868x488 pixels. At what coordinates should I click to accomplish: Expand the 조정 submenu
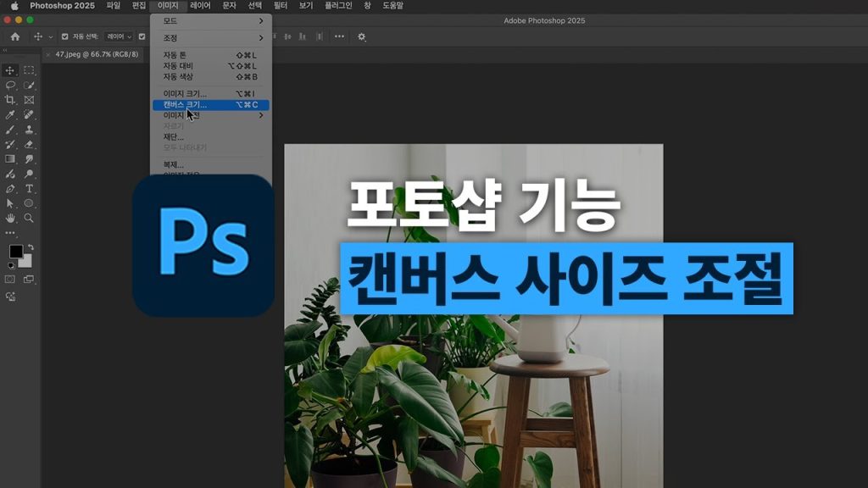click(212, 38)
